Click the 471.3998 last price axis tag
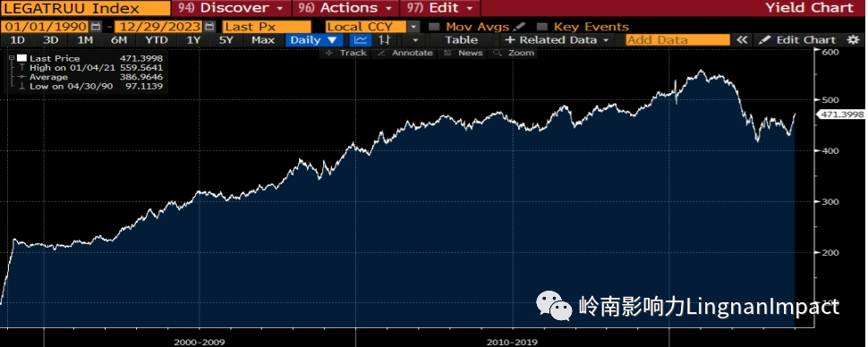868x347 pixels. click(x=840, y=114)
